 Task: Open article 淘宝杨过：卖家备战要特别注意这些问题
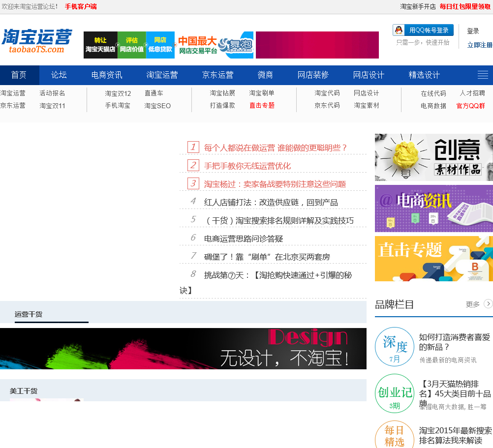coord(275,184)
